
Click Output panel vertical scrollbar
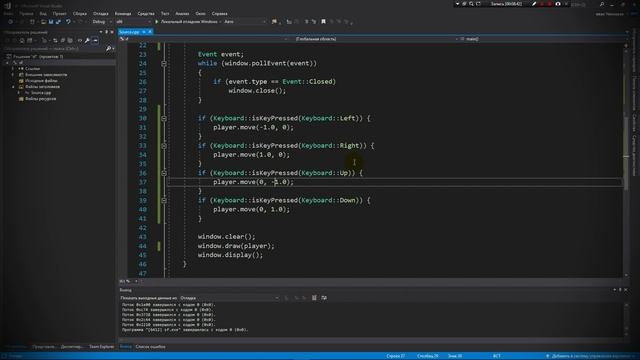[626, 320]
